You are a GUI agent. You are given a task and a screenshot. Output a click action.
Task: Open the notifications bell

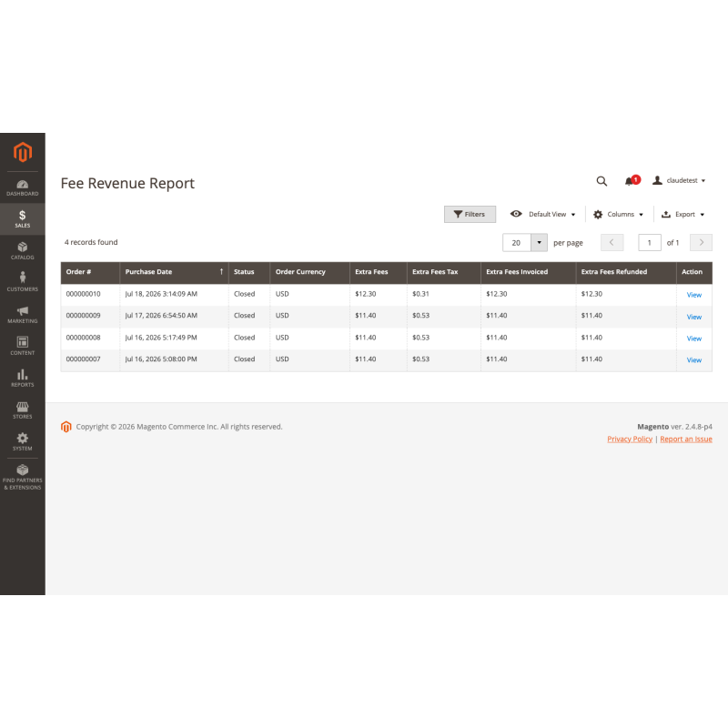click(x=632, y=180)
